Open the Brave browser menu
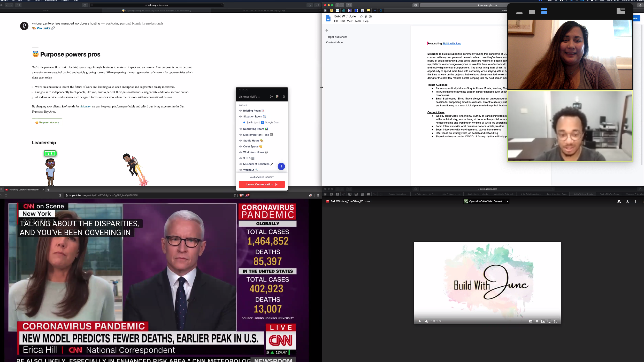644x362 pixels. 318,195
